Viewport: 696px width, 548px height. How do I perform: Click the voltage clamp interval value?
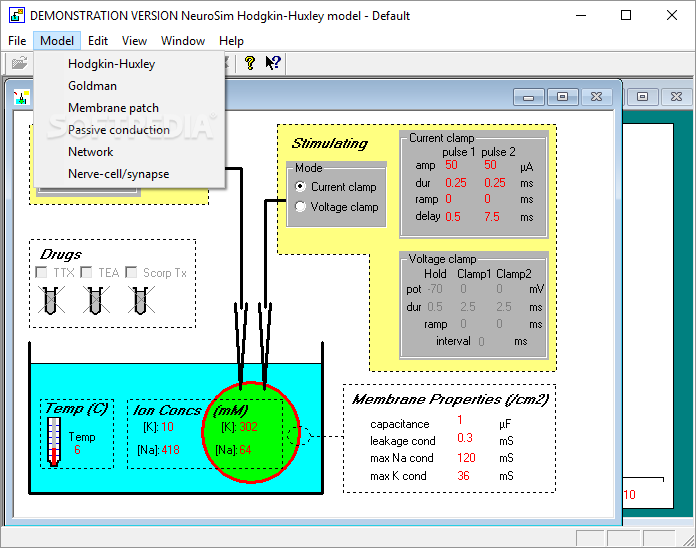click(x=482, y=342)
